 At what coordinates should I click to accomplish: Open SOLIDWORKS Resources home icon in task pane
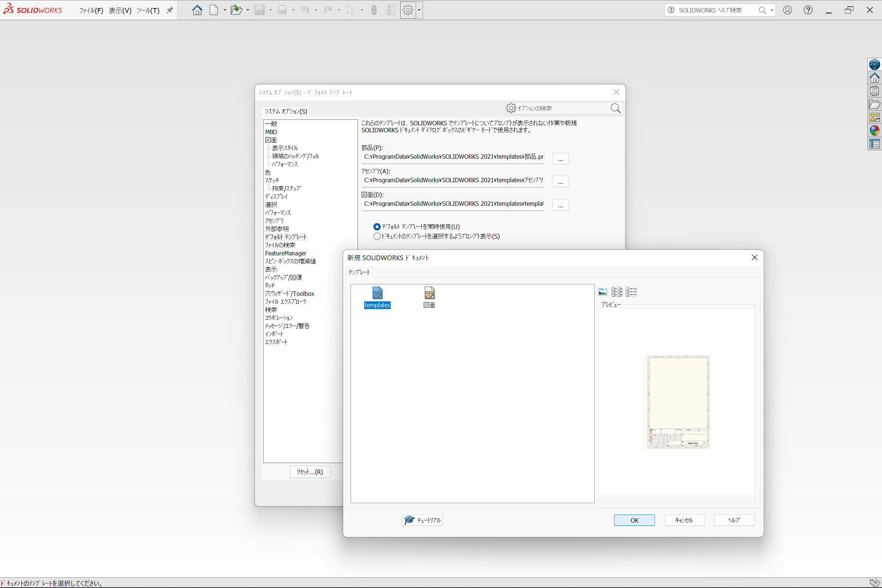point(875,78)
